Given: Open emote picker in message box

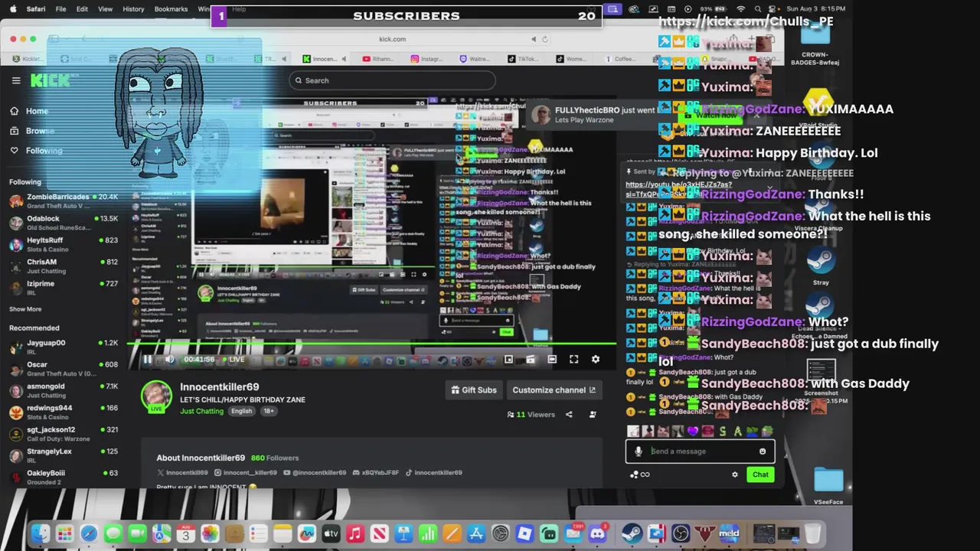Looking at the screenshot, I should click(763, 452).
